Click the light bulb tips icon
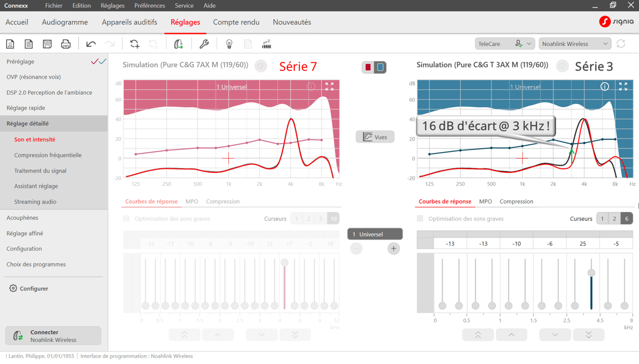 [229, 44]
